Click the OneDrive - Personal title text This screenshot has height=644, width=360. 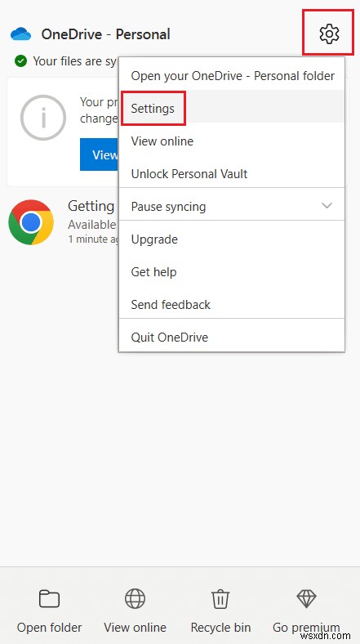[106, 34]
